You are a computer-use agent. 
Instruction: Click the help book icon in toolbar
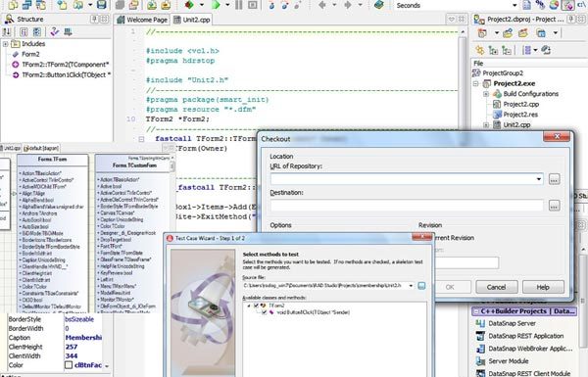(379, 5)
